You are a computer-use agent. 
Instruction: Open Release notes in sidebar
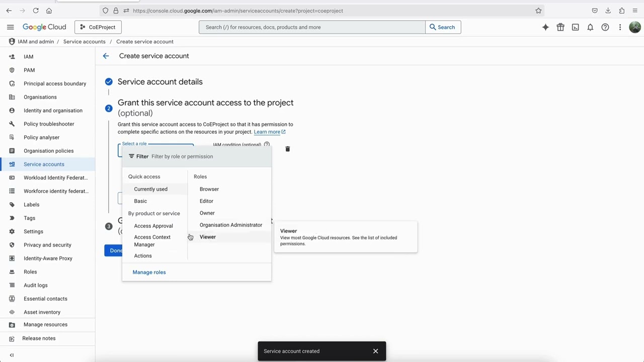47,338
